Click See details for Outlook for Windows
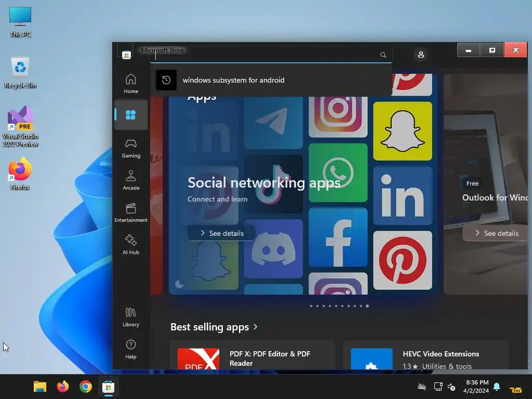The image size is (532, 399). (496, 233)
